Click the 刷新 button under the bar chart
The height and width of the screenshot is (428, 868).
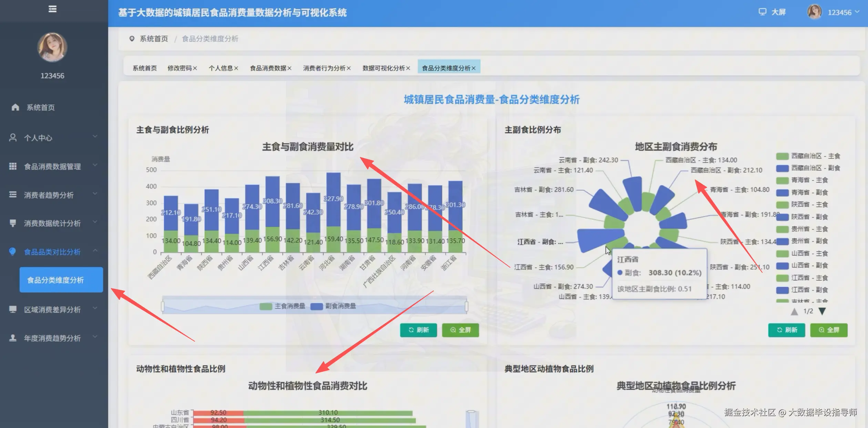click(418, 330)
